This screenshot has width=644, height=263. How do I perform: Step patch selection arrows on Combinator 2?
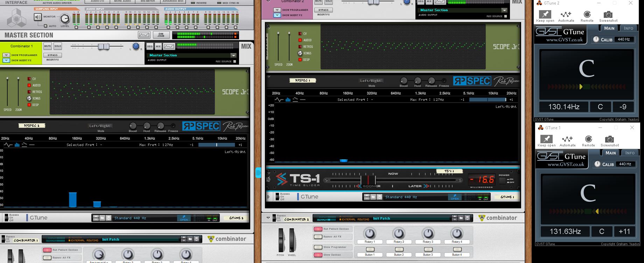coord(454,218)
